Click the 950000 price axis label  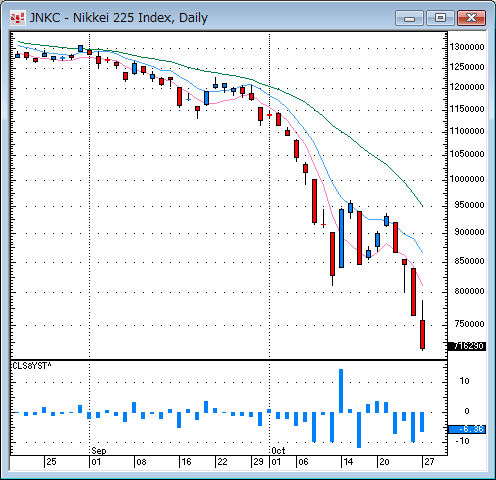pos(469,205)
